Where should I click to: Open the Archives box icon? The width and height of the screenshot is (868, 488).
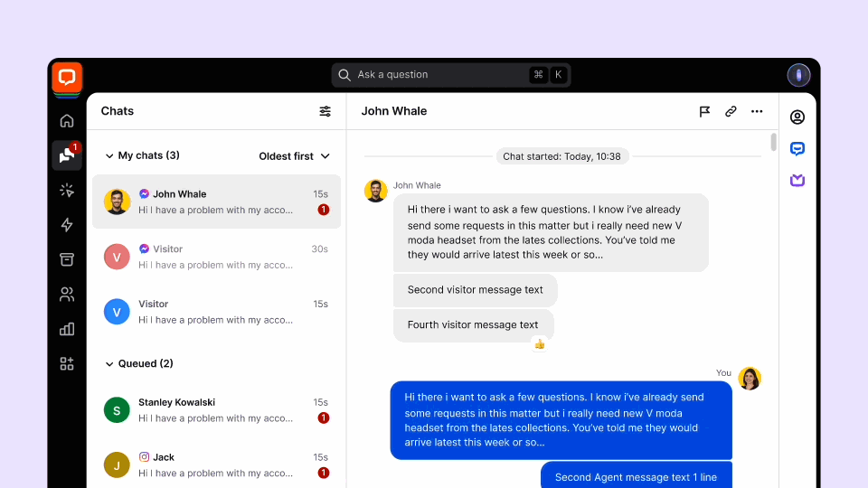67,259
